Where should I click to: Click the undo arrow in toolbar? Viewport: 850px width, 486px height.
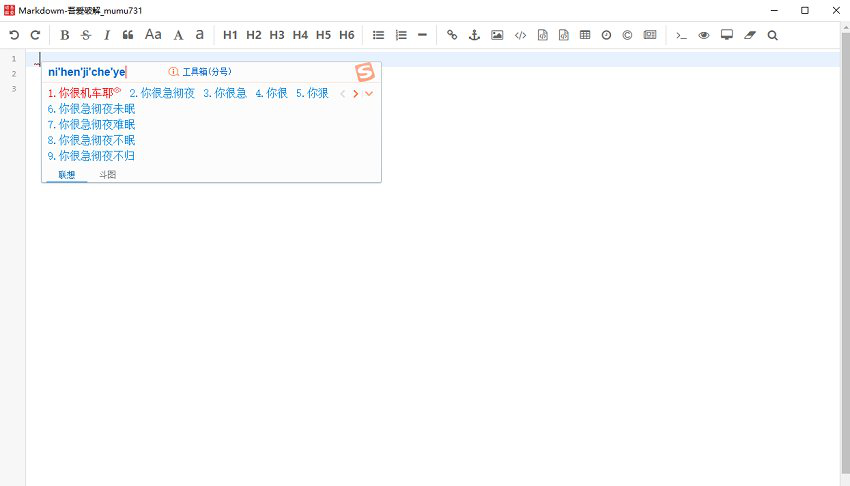[x=14, y=35]
